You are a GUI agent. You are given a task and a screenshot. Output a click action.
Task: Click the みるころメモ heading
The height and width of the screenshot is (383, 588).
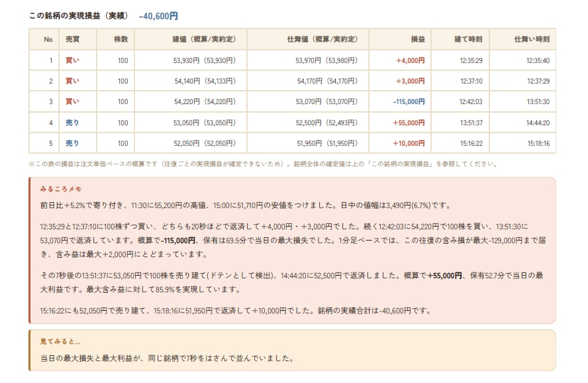[x=61, y=189]
